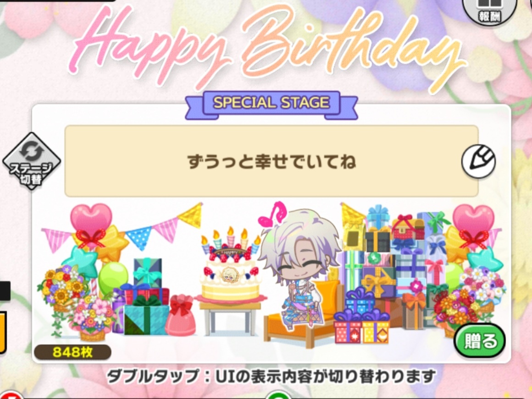
Task: Tap the pink music note above the character
Action: [272, 214]
